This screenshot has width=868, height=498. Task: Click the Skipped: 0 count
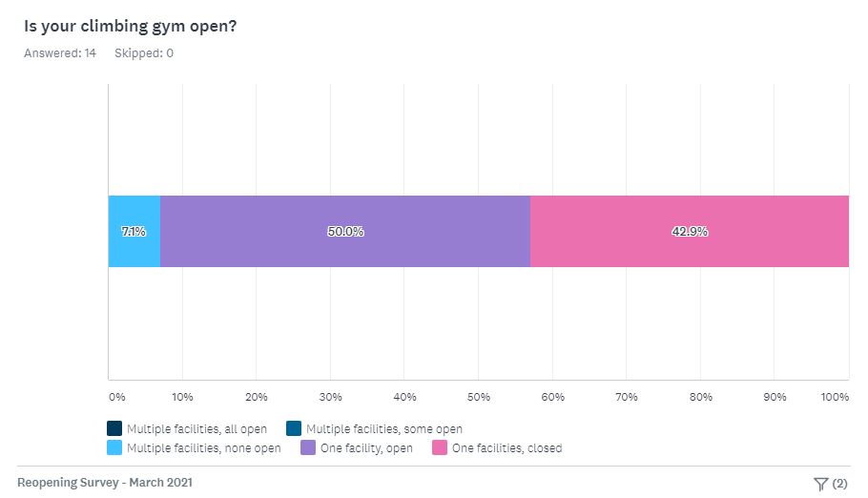(x=144, y=53)
